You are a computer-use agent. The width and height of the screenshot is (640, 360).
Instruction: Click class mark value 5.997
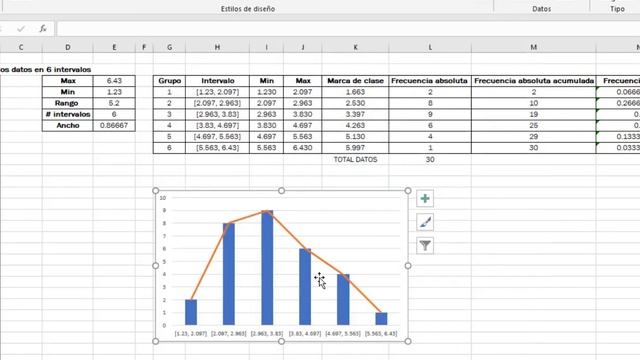(x=355, y=148)
